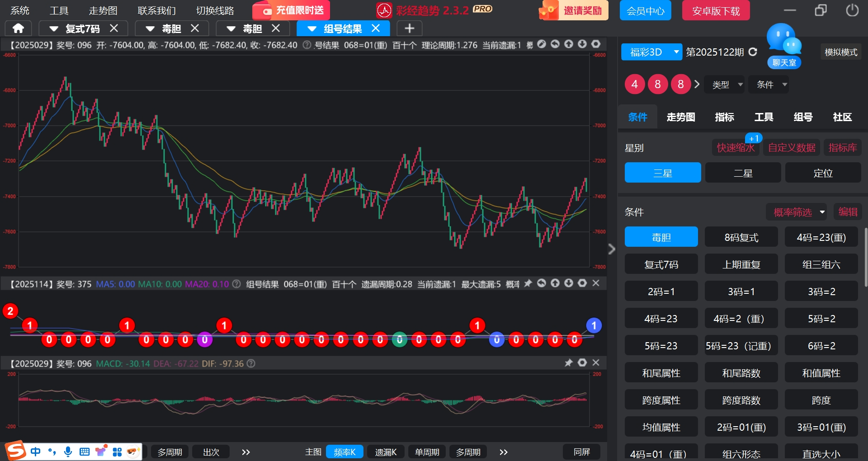This screenshot has height=461, width=868.
Task: Click the pencil edit icon in main chart header
Action: pos(542,44)
